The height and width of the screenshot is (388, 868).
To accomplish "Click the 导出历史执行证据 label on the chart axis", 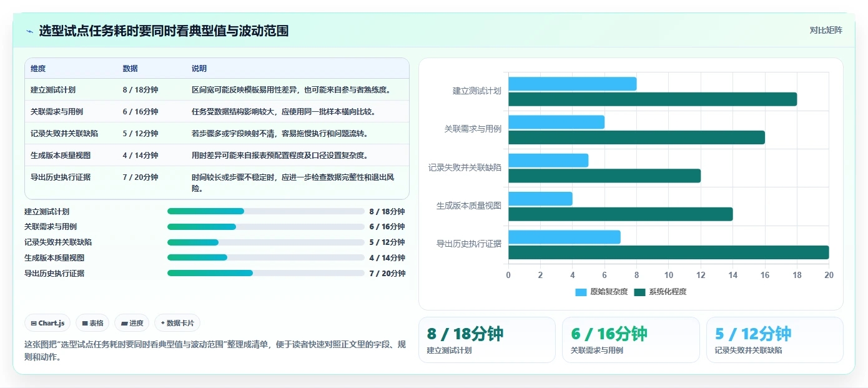I will click(x=468, y=244).
